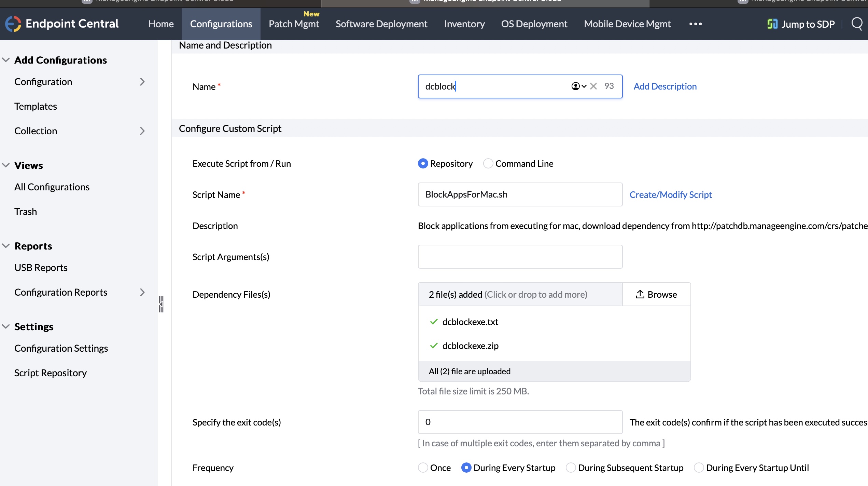Switch to the Inventory tab
Viewport: 868px width, 486px height.
(x=464, y=24)
